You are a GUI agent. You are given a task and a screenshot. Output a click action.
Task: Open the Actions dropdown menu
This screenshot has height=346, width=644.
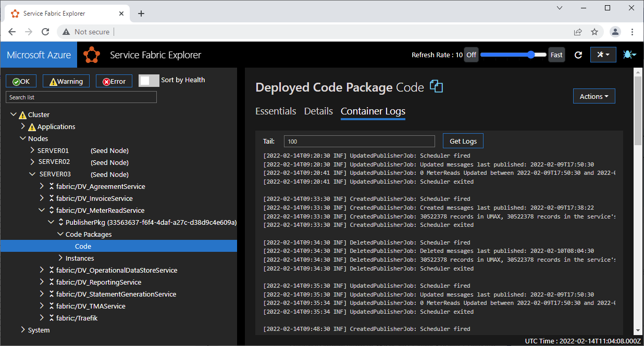593,96
